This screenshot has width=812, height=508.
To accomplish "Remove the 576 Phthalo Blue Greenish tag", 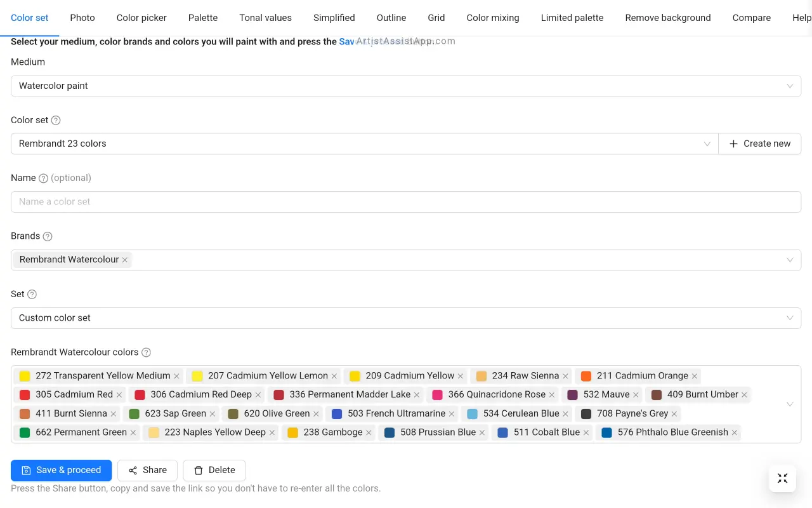I will 735,432.
